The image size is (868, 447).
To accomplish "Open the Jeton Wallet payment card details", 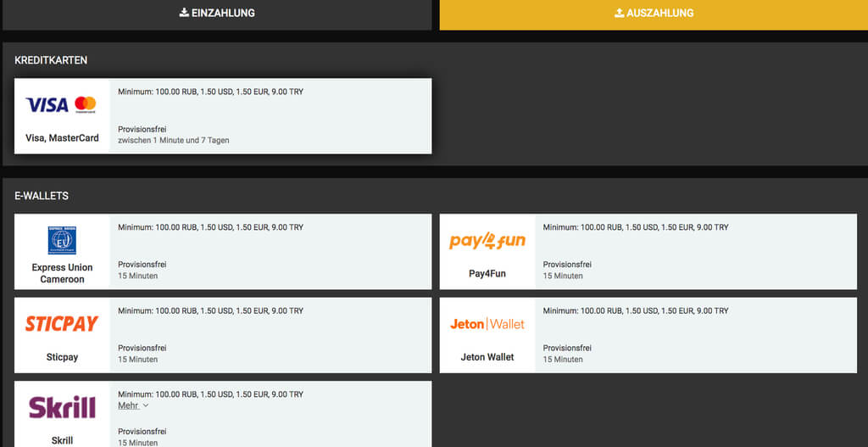I will tap(695, 335).
